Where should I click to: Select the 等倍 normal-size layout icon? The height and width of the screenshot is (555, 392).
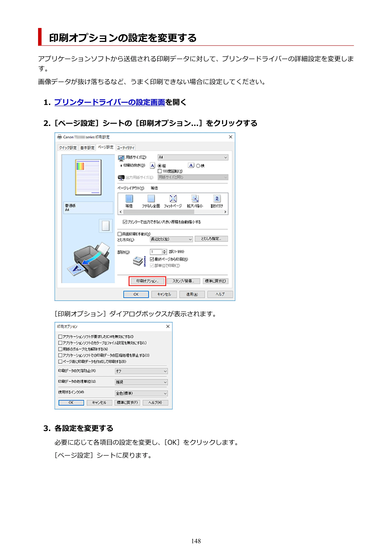point(129,199)
